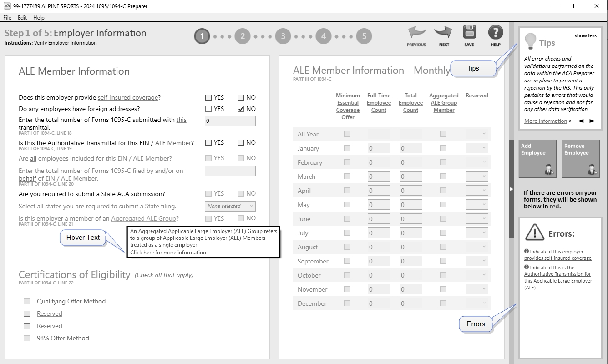Screen dimensions: 608x364
Task: Click the Previous arrow icon
Action: pyautogui.click(x=416, y=33)
